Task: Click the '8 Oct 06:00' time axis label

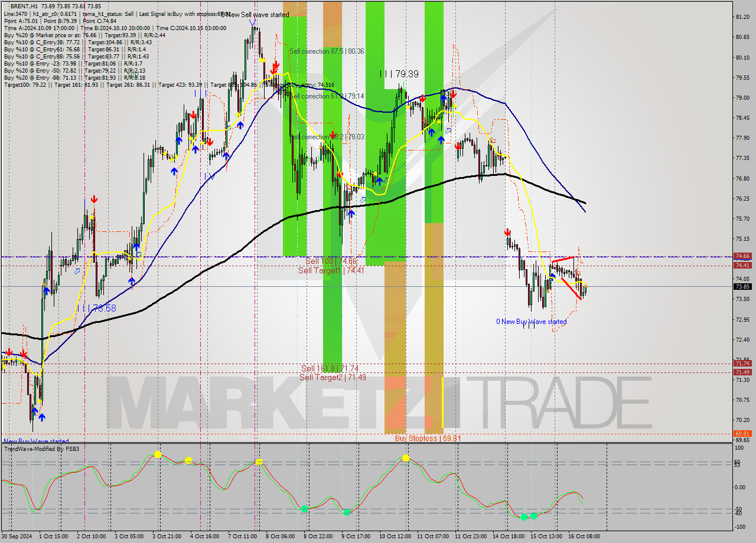Action: click(x=280, y=536)
